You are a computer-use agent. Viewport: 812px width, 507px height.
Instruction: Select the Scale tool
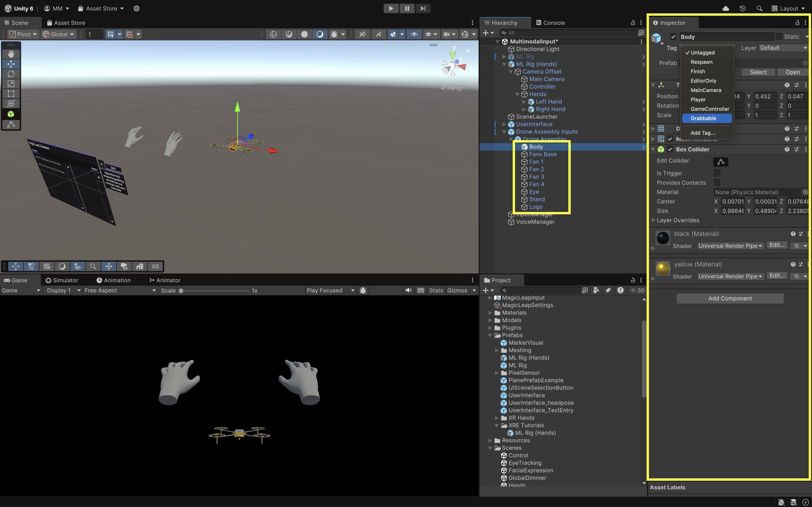(x=11, y=84)
